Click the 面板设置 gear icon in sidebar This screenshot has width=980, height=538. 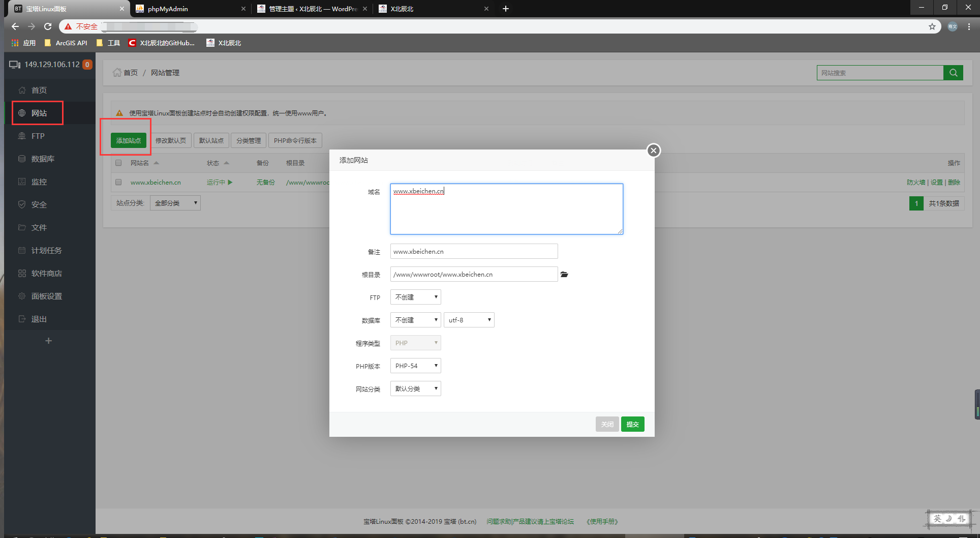(x=22, y=296)
